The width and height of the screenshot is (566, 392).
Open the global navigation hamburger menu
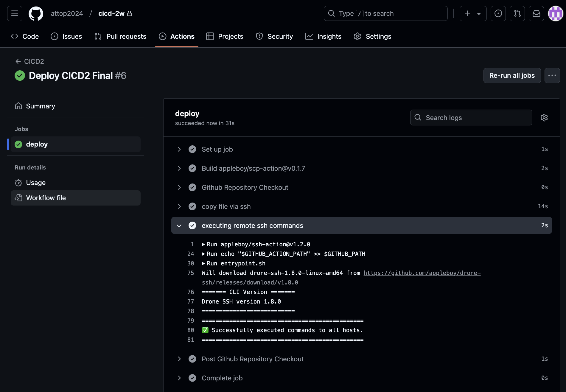pos(15,13)
